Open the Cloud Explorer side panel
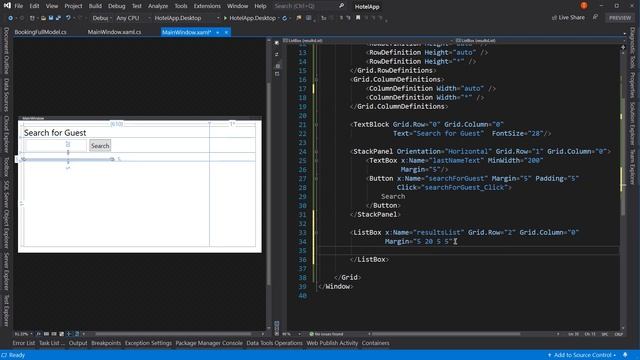 (x=6, y=134)
